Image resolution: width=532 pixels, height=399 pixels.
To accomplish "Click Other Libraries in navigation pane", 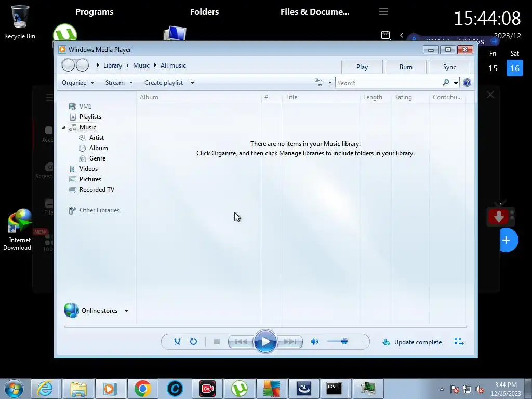I will [99, 210].
